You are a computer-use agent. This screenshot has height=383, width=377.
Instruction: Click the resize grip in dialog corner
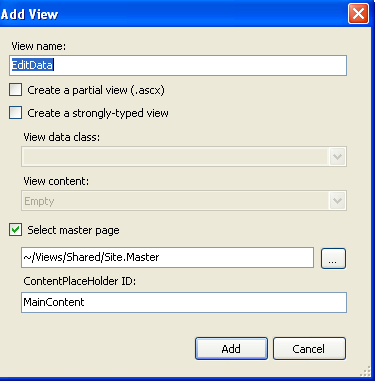[x=365, y=371]
